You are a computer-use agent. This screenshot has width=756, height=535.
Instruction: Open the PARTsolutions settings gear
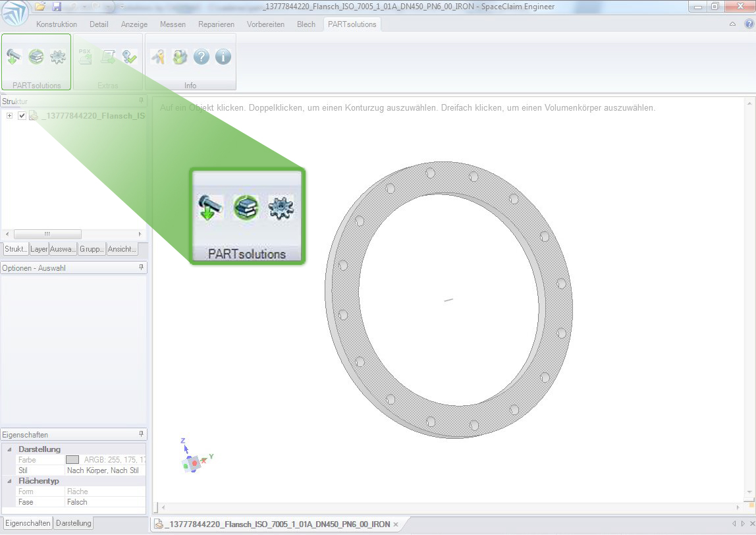click(x=57, y=57)
